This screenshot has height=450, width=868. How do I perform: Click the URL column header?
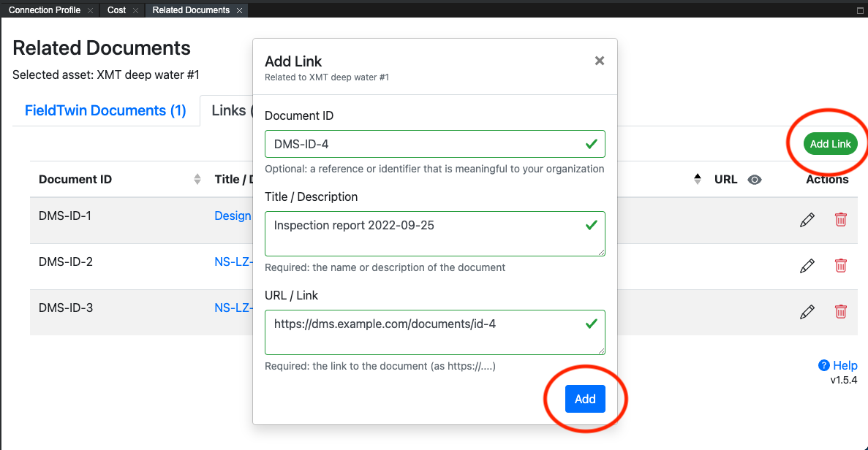click(x=725, y=179)
